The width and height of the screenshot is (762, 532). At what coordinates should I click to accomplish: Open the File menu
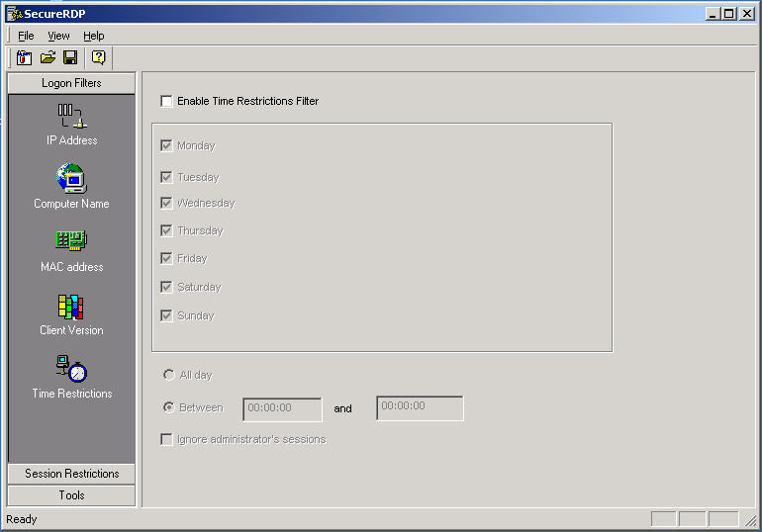[26, 36]
